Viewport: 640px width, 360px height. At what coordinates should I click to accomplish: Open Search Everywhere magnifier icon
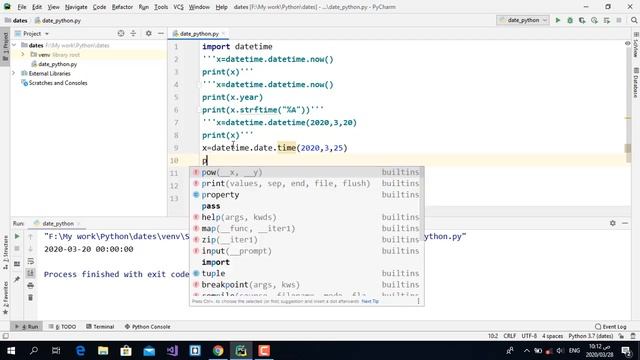(x=634, y=20)
